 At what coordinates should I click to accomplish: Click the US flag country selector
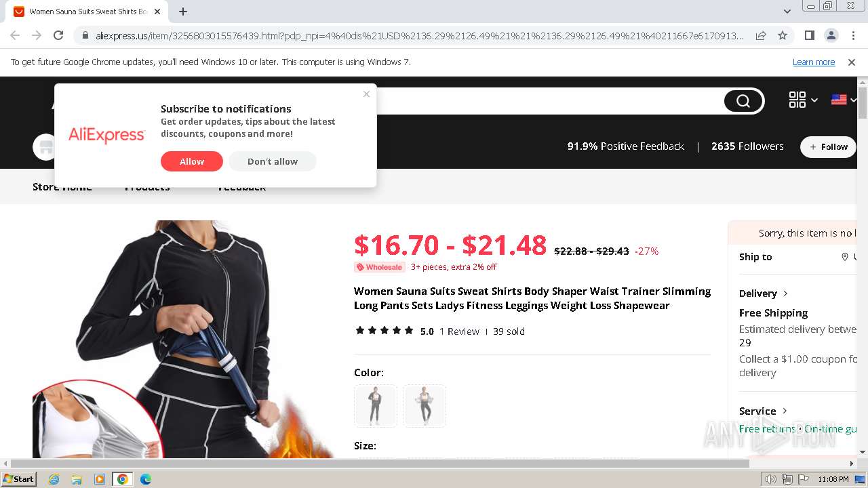(x=839, y=100)
